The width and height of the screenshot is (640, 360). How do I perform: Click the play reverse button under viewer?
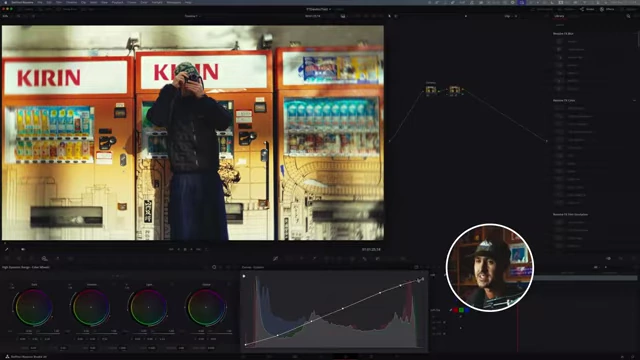[x=178, y=249]
